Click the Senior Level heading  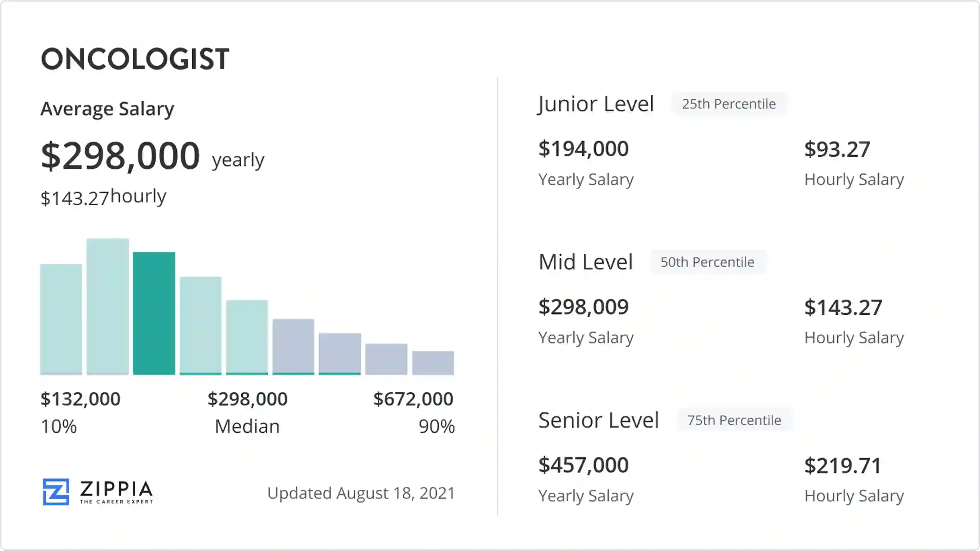(599, 420)
